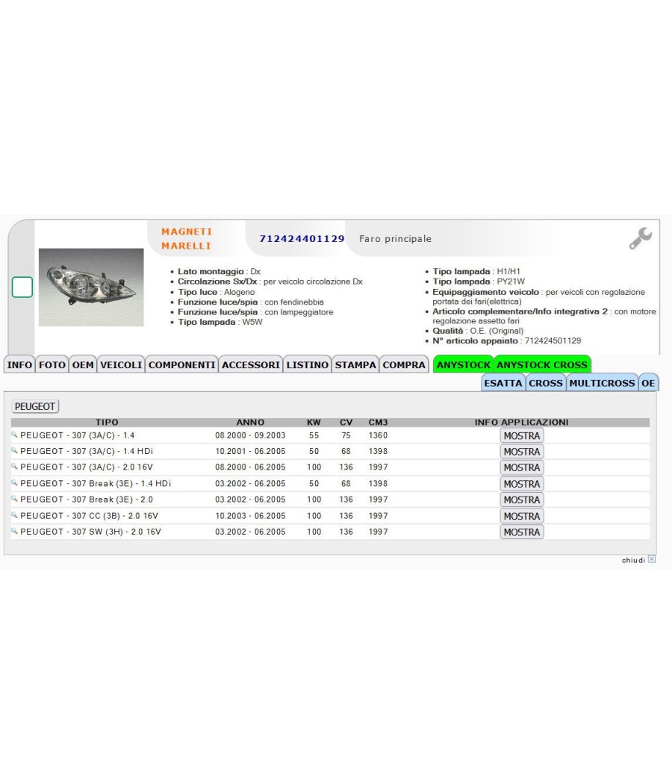
Task: Click the Tipo lampada PY21W line
Action: pyautogui.click(x=479, y=281)
